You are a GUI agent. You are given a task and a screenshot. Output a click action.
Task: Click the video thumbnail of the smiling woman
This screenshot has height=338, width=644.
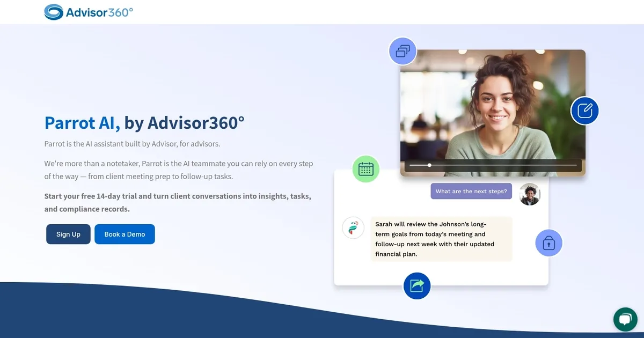point(493,113)
